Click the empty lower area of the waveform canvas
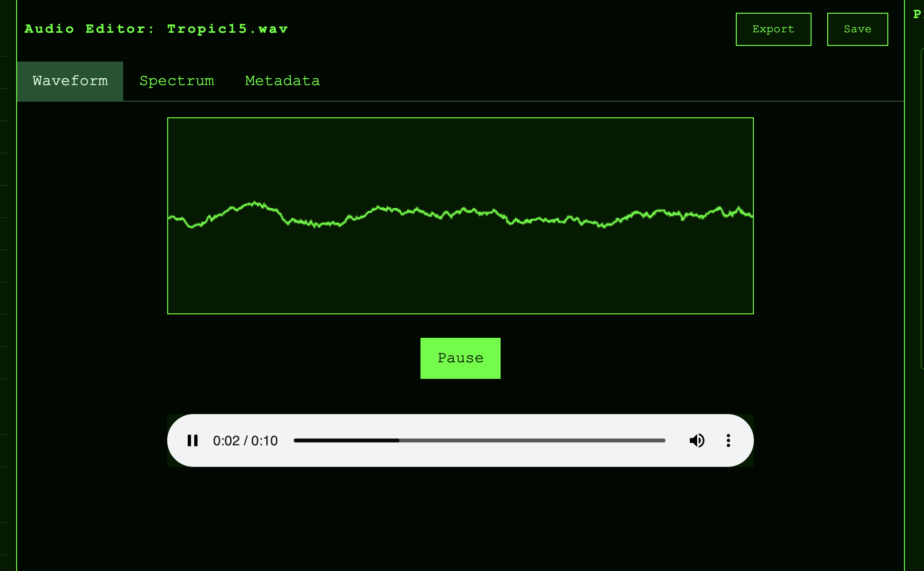924x571 pixels. pyautogui.click(x=460, y=279)
